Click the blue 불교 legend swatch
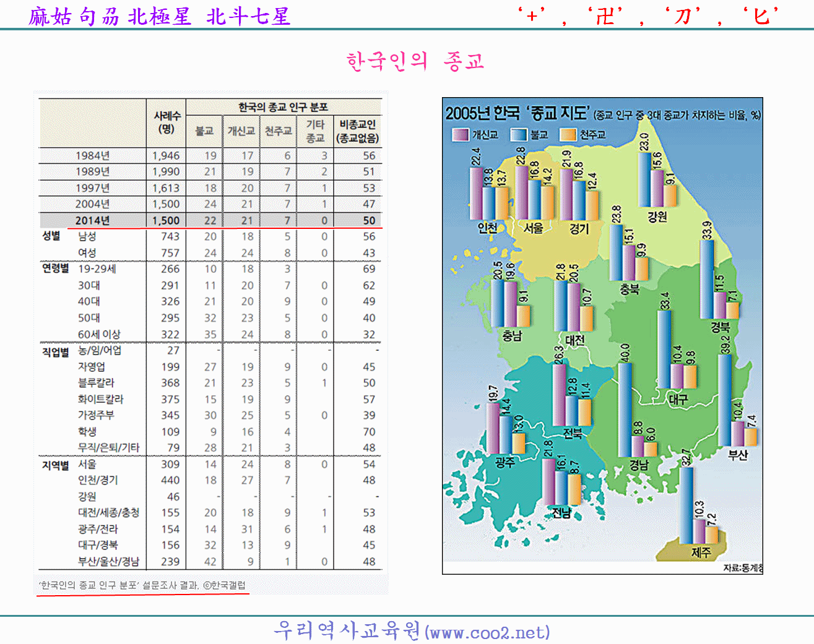814x644 pixels. click(x=518, y=134)
